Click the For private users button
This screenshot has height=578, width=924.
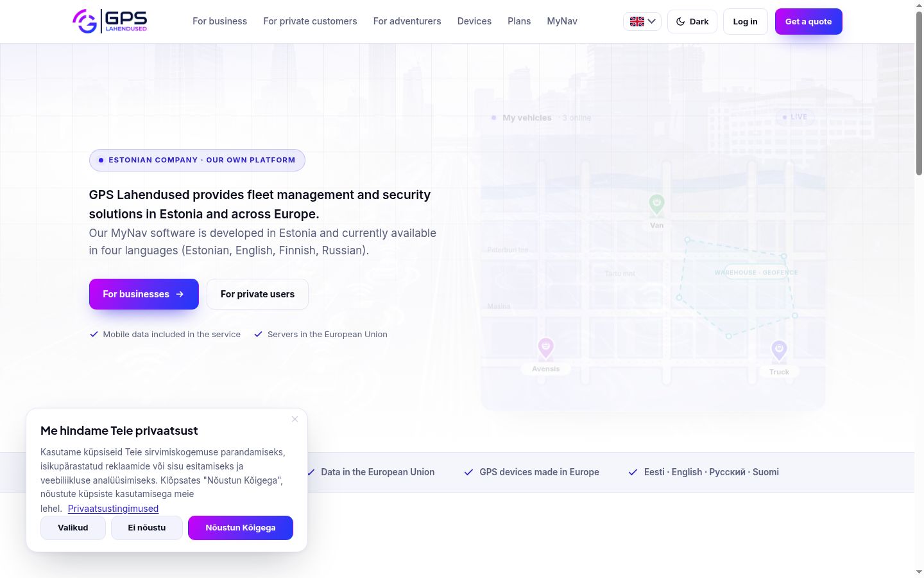257,294
